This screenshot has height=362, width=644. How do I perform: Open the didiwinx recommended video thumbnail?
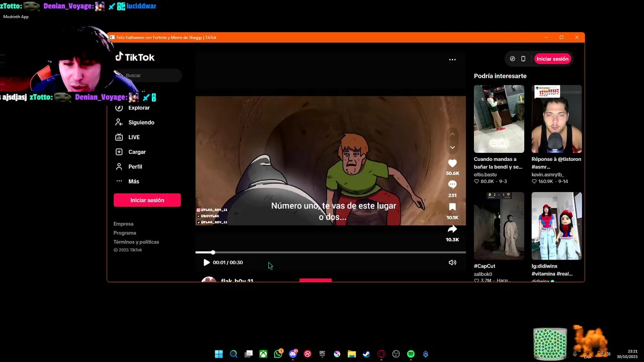click(556, 226)
